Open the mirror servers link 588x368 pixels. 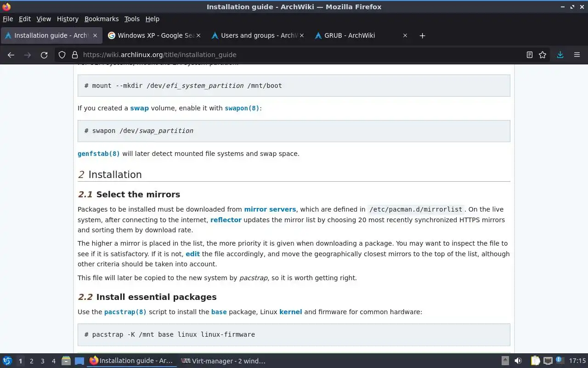tap(270, 209)
